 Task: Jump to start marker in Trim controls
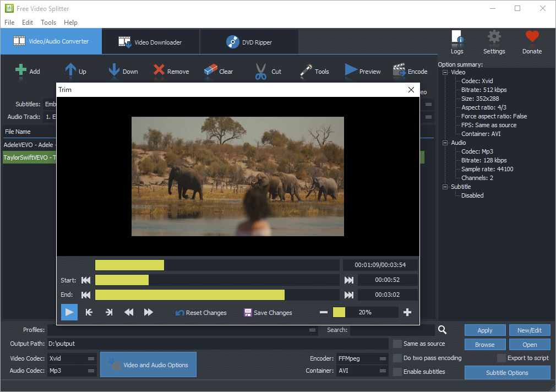click(89, 312)
